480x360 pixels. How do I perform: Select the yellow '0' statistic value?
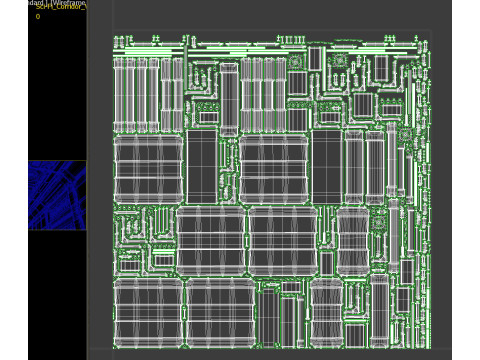38,16
